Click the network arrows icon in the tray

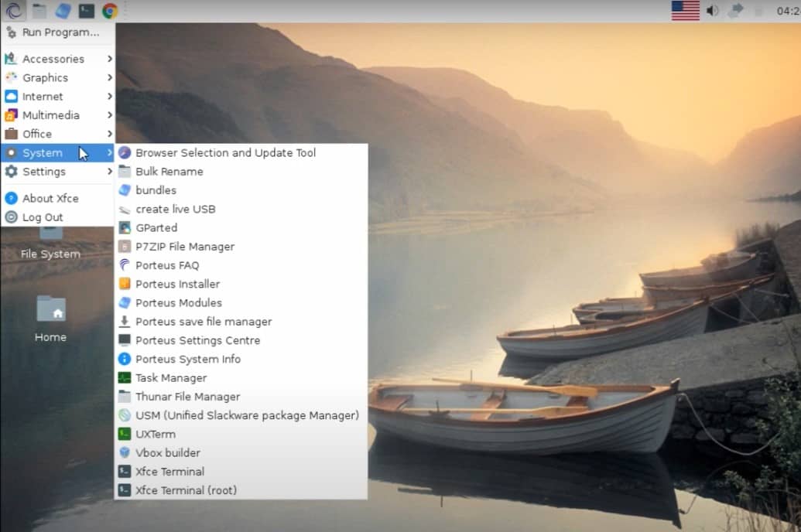tap(735, 9)
